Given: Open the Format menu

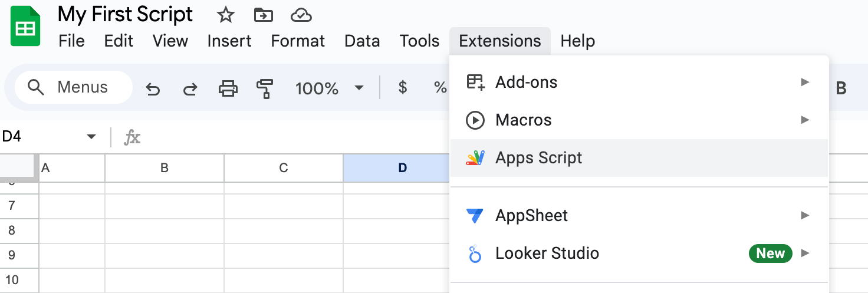Looking at the screenshot, I should (298, 41).
